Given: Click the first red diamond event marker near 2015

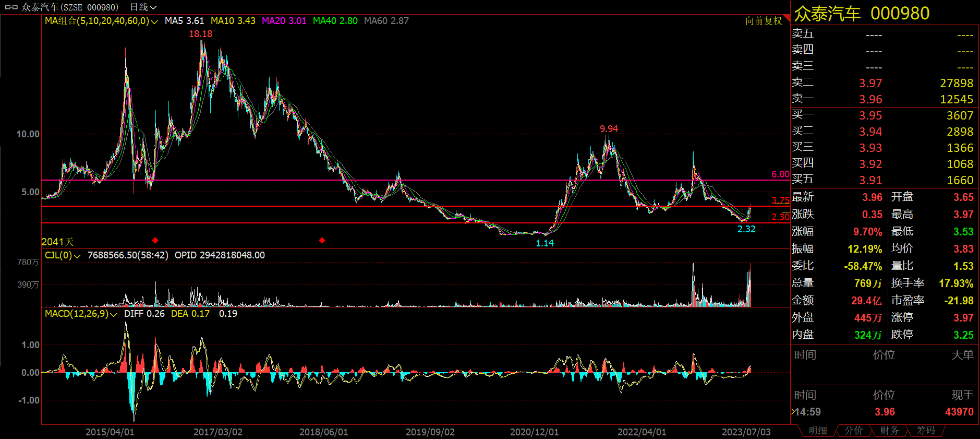Looking at the screenshot, I should [x=155, y=240].
